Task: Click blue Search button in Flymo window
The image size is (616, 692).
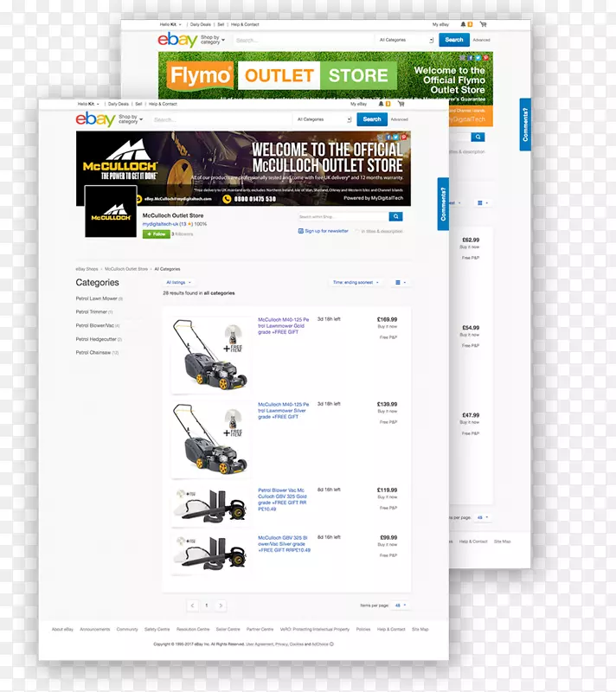Action: pyautogui.click(x=454, y=40)
